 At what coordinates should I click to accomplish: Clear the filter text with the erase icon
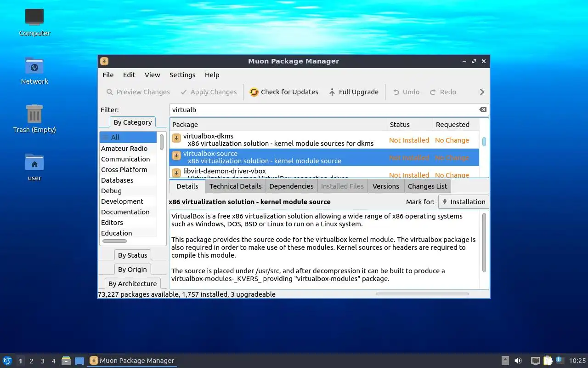tap(483, 109)
